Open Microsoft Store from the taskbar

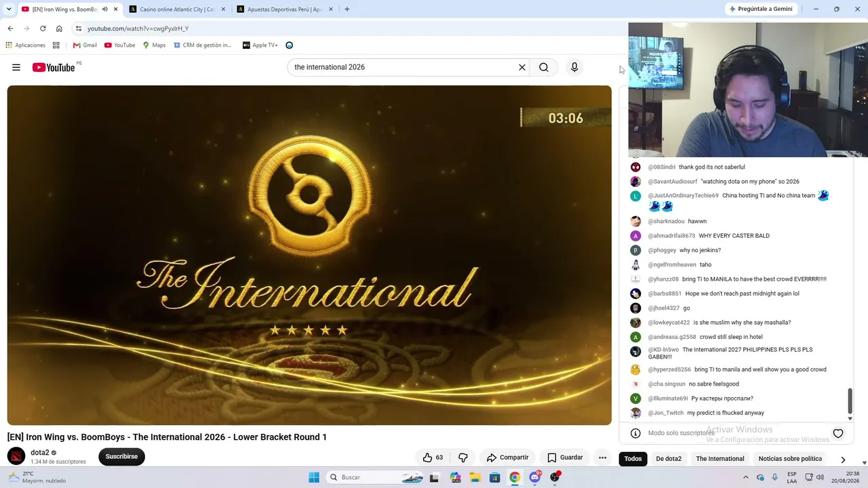coord(496,477)
